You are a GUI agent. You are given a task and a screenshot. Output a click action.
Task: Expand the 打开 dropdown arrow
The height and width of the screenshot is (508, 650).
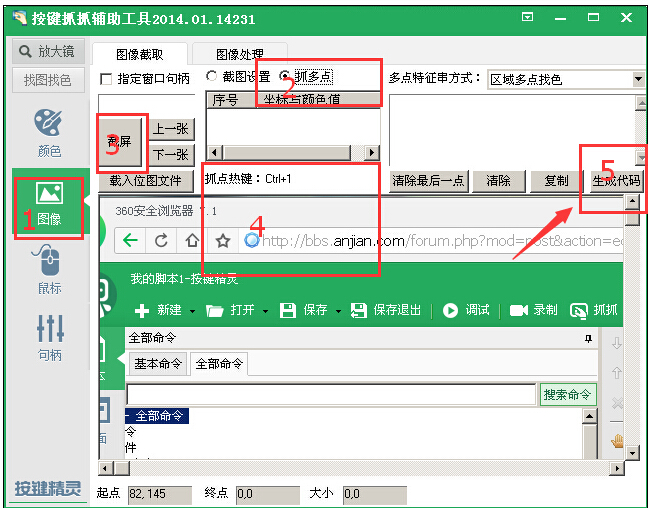click(265, 311)
